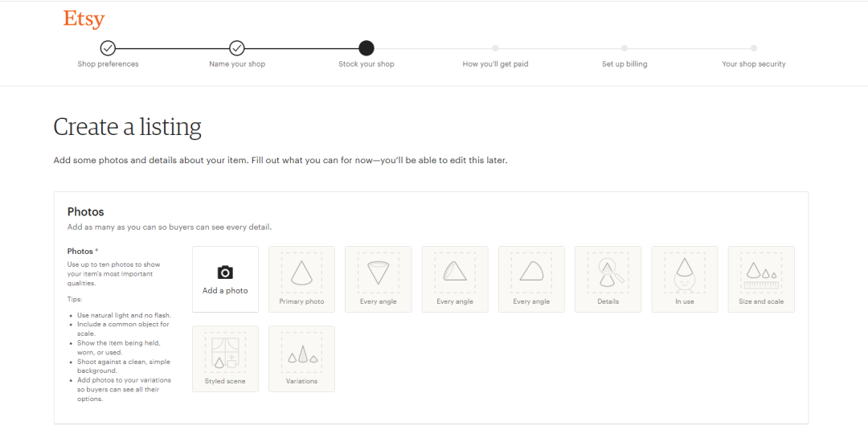
Task: Jump to the 'Set up billing' step
Action: tap(624, 64)
